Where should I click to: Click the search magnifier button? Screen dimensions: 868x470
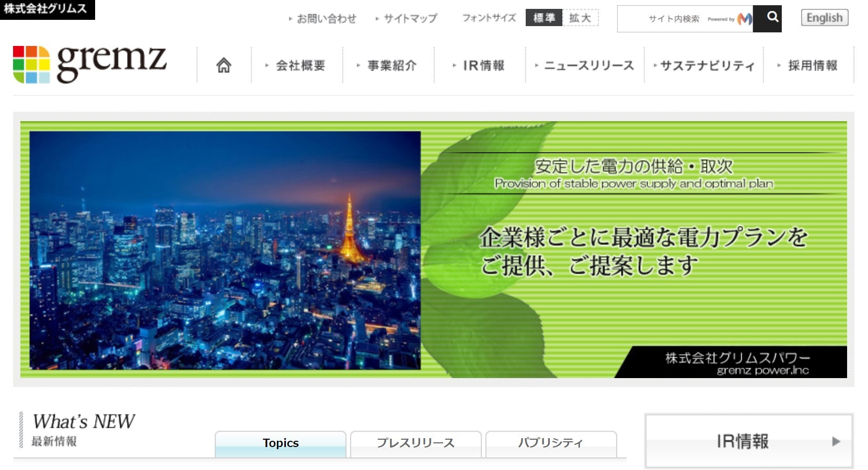click(x=767, y=19)
